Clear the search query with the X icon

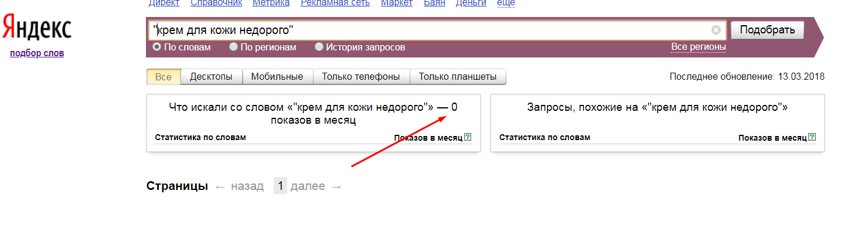(x=716, y=30)
